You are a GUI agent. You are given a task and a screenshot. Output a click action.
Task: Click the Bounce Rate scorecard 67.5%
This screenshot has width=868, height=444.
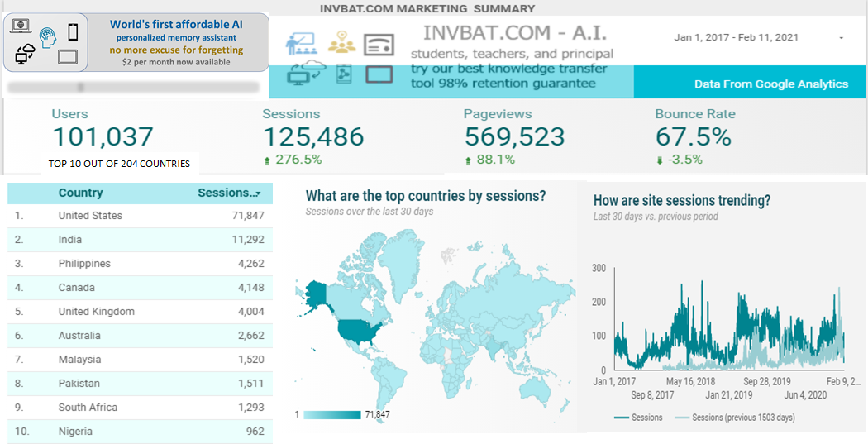tap(693, 136)
